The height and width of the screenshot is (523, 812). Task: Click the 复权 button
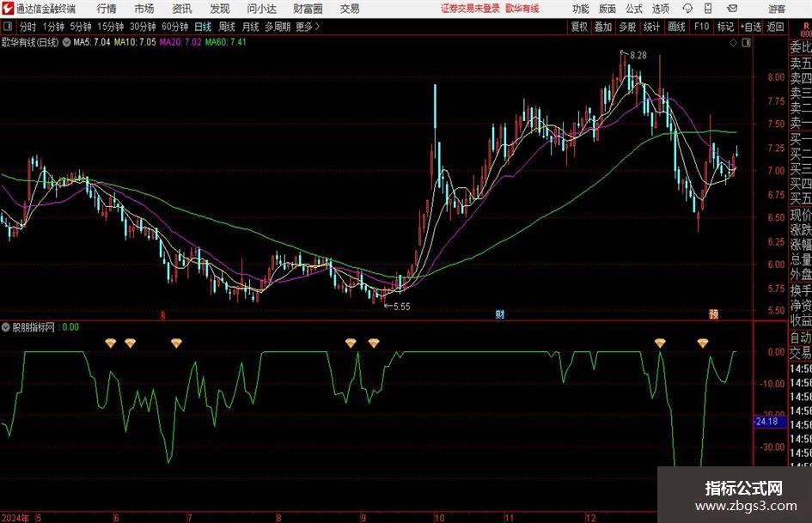point(579,27)
